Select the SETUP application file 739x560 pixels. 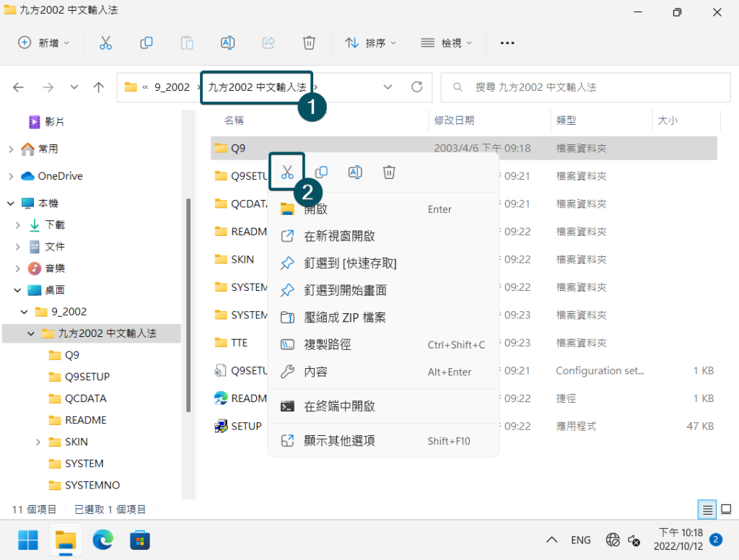[238, 426]
